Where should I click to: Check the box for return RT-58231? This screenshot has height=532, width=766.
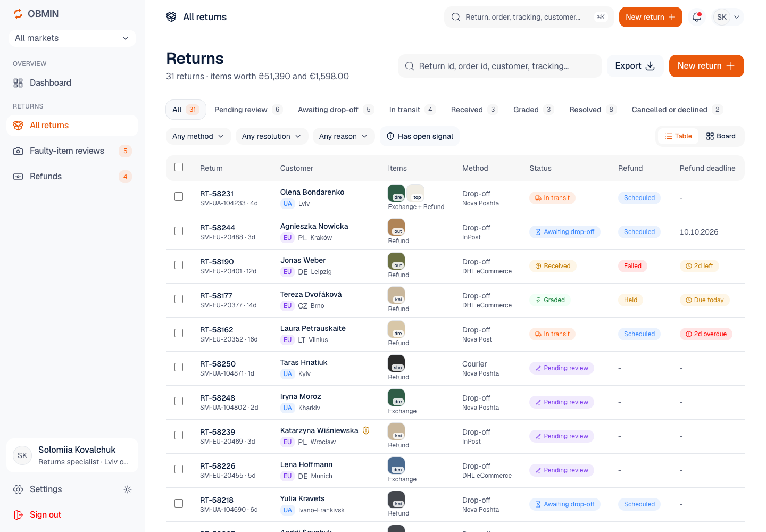coord(179,196)
